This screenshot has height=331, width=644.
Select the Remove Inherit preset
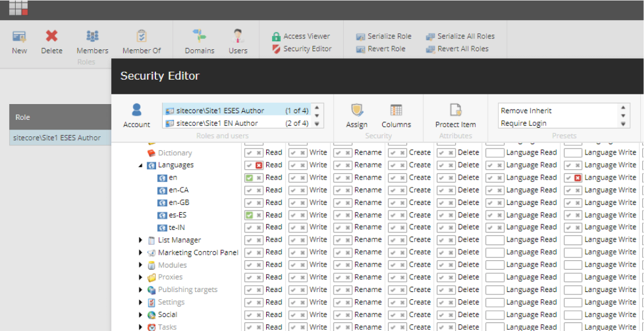(x=526, y=111)
